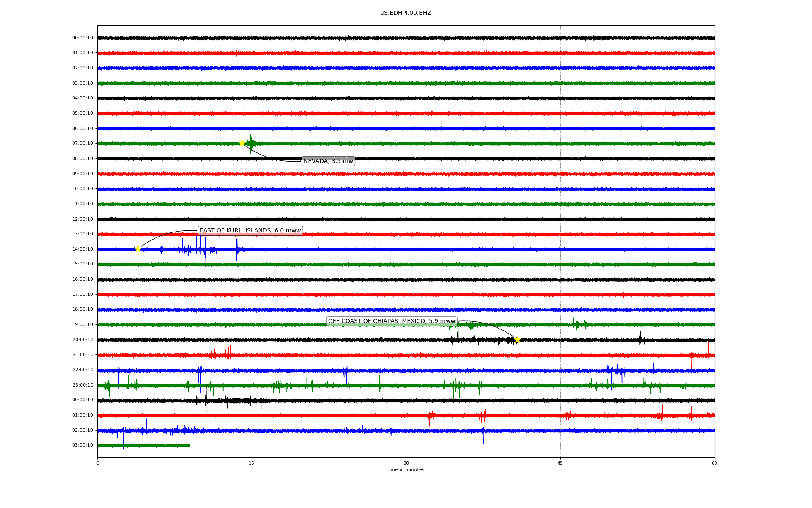
Task: Click the 20:00:10 row label
Action: (82, 340)
